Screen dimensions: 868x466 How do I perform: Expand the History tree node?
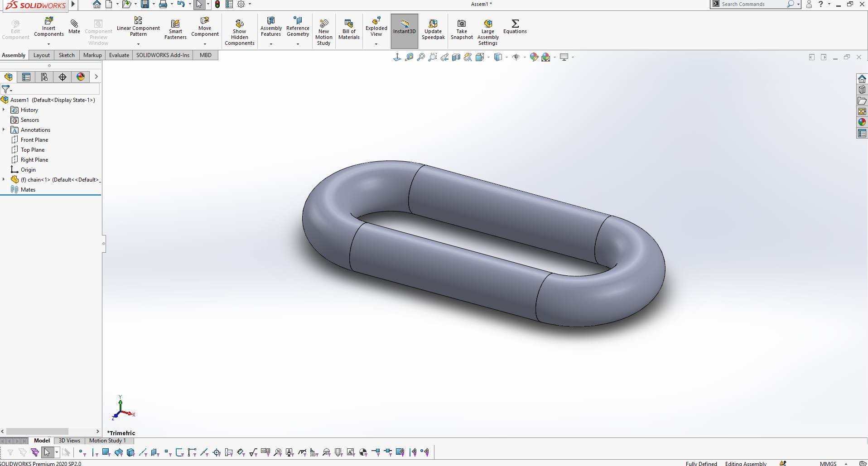point(4,110)
